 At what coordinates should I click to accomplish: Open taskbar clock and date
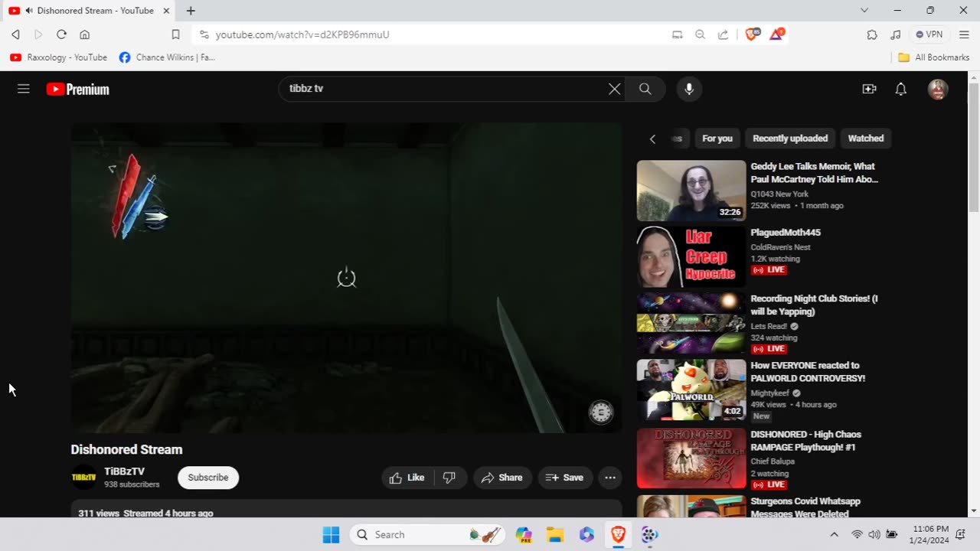coord(930,534)
